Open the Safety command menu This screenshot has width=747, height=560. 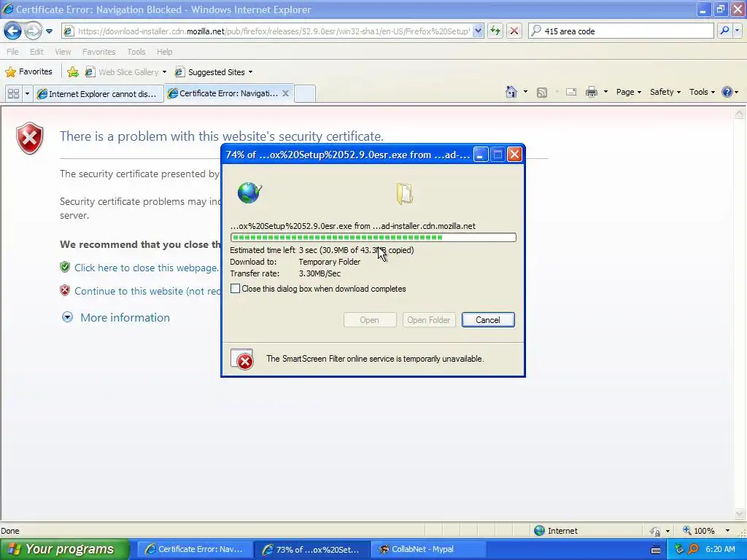tap(665, 92)
